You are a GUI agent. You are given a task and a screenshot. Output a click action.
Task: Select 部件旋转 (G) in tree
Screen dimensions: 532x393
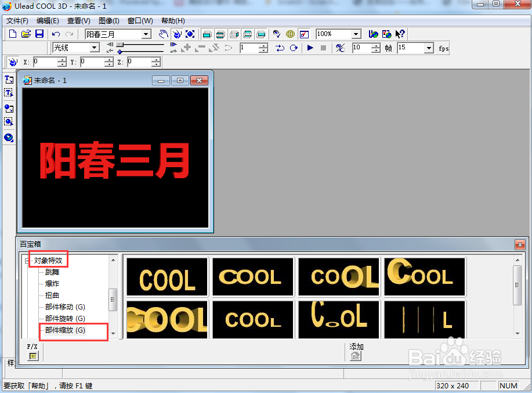(x=65, y=318)
